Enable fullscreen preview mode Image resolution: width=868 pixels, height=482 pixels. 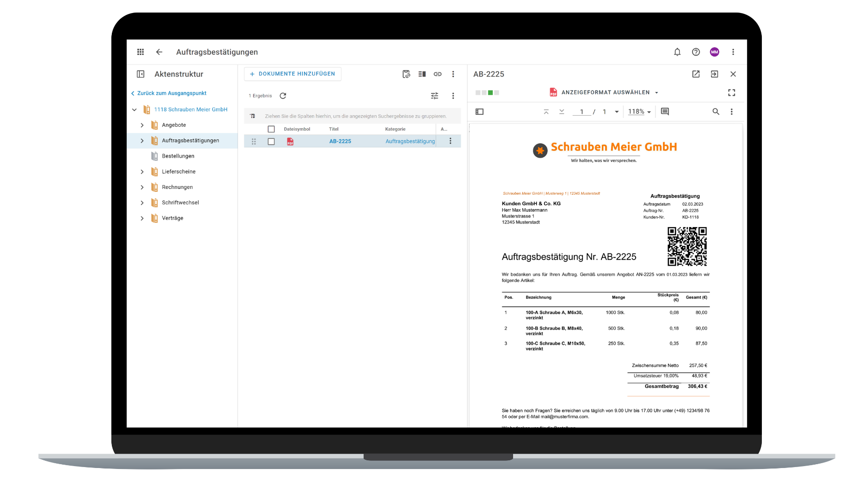(732, 92)
